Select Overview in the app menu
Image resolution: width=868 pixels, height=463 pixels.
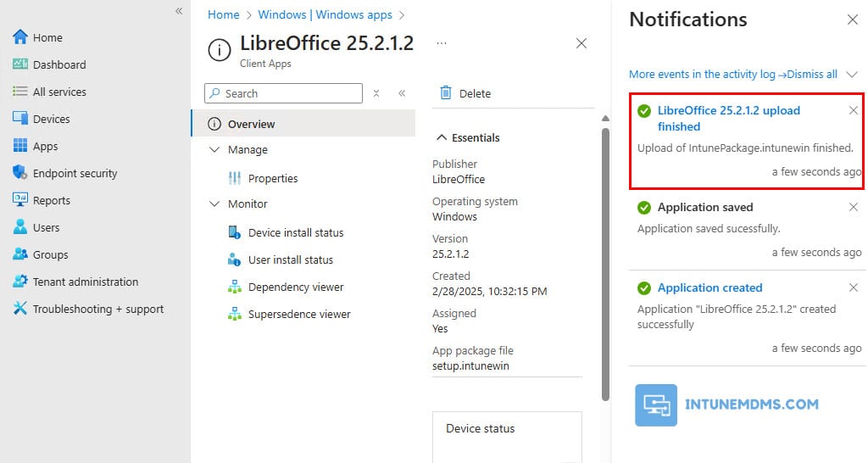pyautogui.click(x=303, y=124)
